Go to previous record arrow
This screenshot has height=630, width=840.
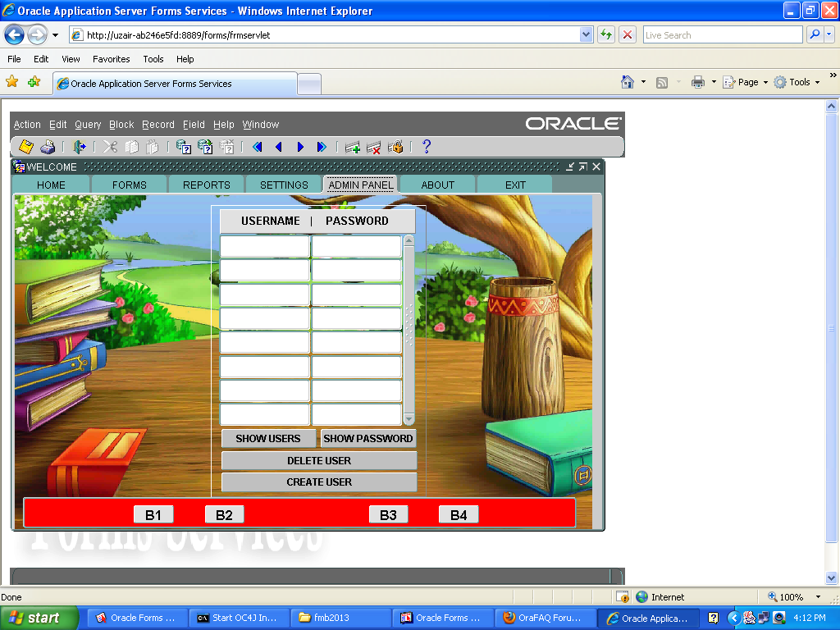(279, 146)
